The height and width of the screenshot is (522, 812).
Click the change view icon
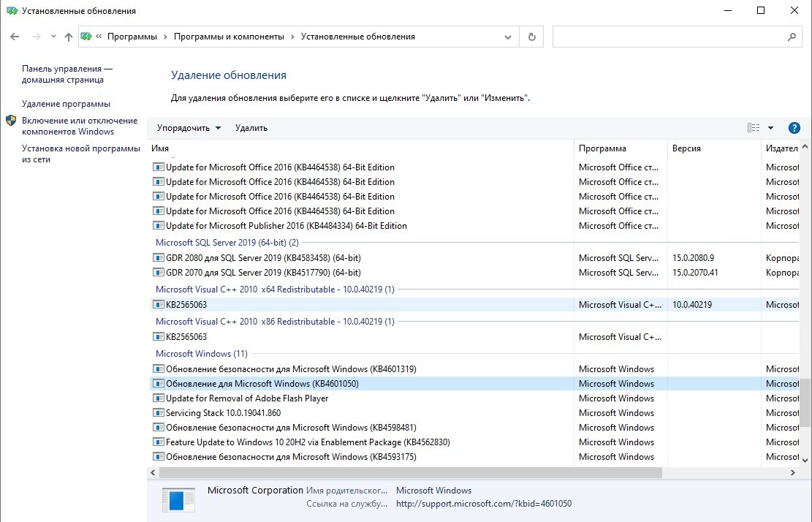754,128
